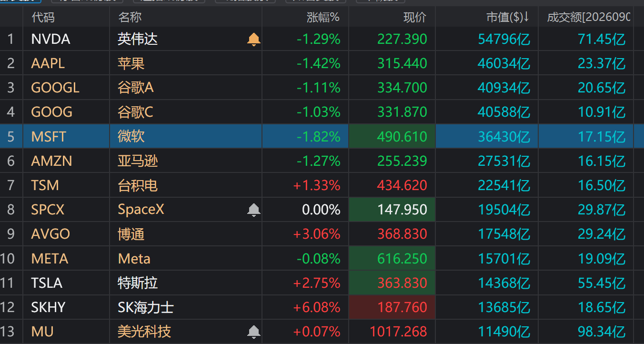Screen dimensions: 644x344
Task: Select the 46034亿 market cap value
Action: pos(504,63)
